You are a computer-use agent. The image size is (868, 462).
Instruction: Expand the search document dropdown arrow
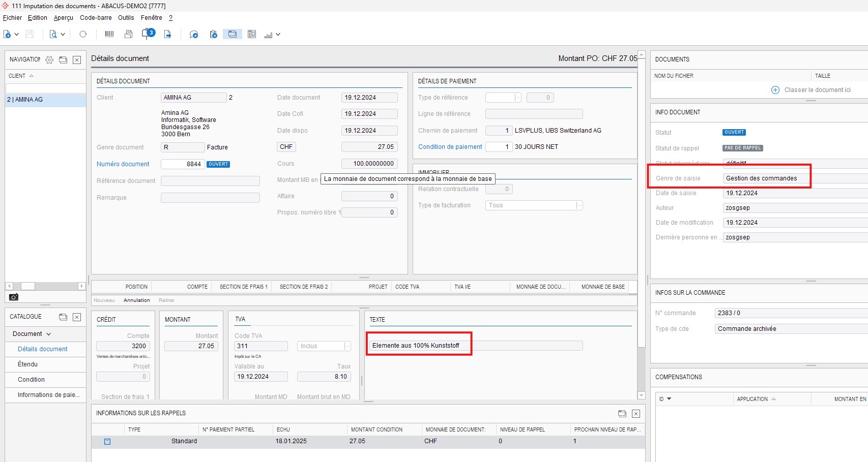click(x=63, y=35)
